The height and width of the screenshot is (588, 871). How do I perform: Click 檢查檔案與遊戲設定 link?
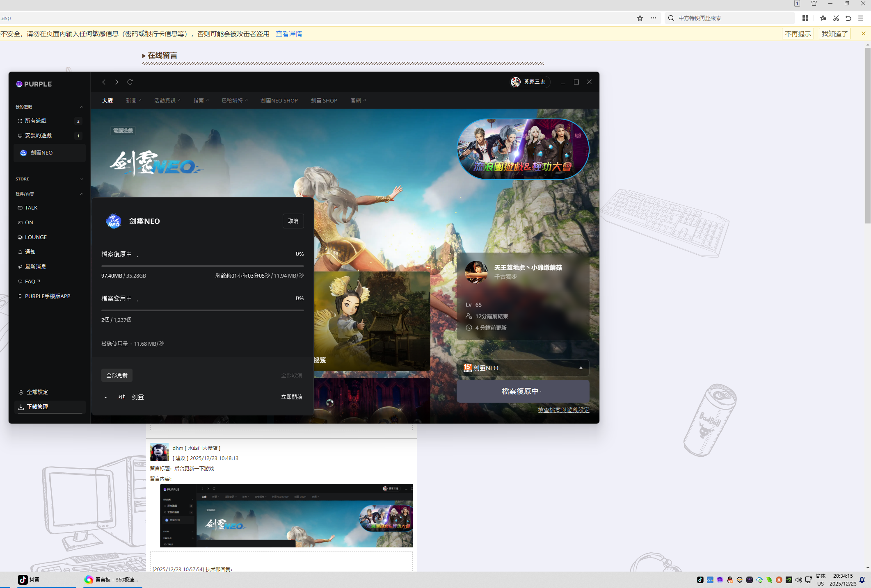(x=563, y=410)
